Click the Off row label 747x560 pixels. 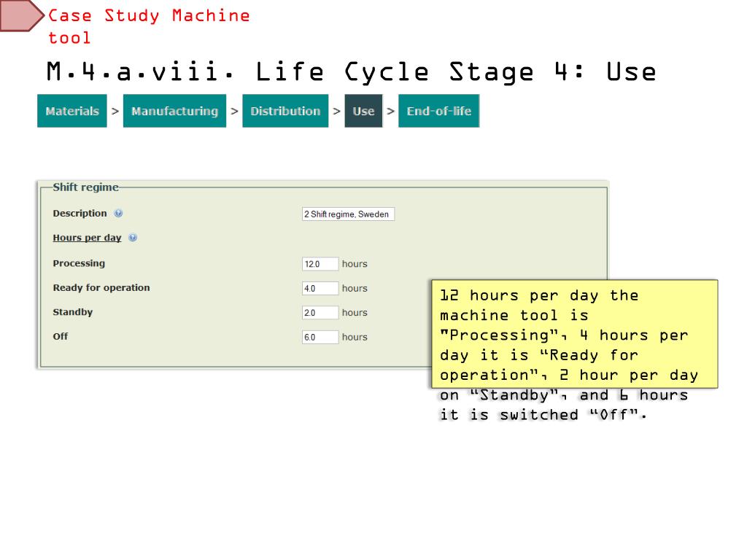click(x=61, y=336)
